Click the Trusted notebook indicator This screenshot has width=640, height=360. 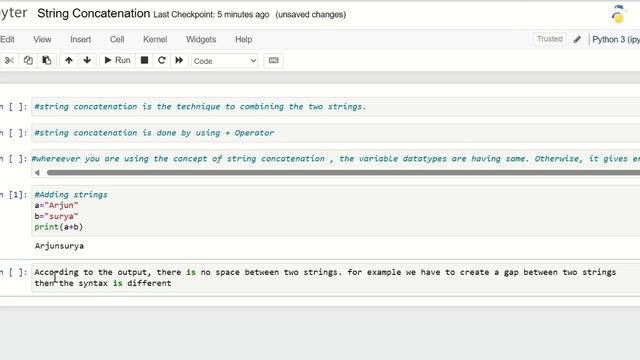tap(549, 39)
